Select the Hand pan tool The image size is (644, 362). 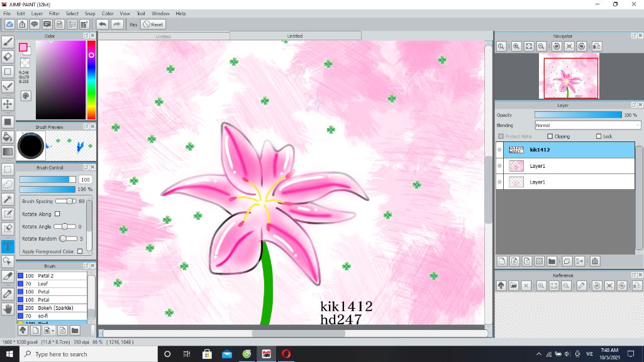pos(8,309)
